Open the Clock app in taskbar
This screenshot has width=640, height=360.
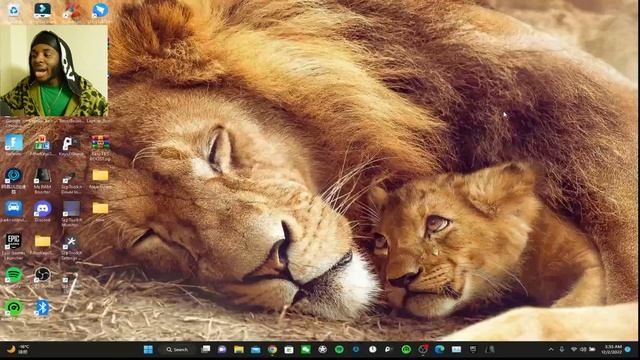(373, 349)
